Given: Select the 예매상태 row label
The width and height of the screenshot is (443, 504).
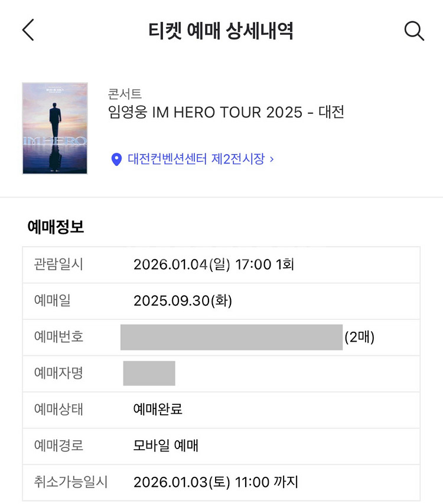Looking at the screenshot, I should coord(58,409).
